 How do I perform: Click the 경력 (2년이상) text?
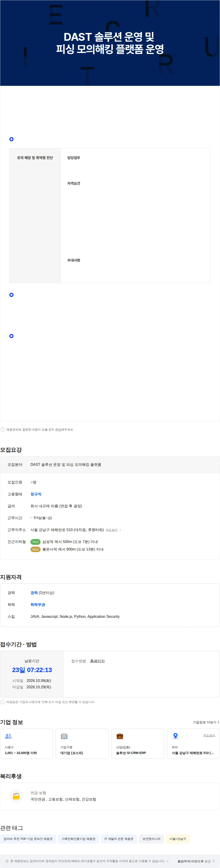(x=42, y=593)
